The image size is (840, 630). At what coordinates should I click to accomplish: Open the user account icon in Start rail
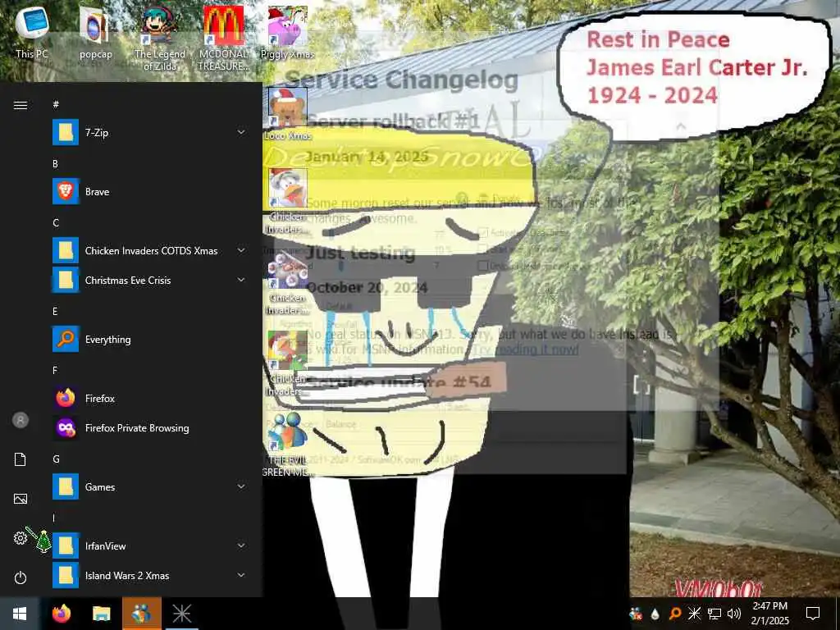(x=21, y=420)
